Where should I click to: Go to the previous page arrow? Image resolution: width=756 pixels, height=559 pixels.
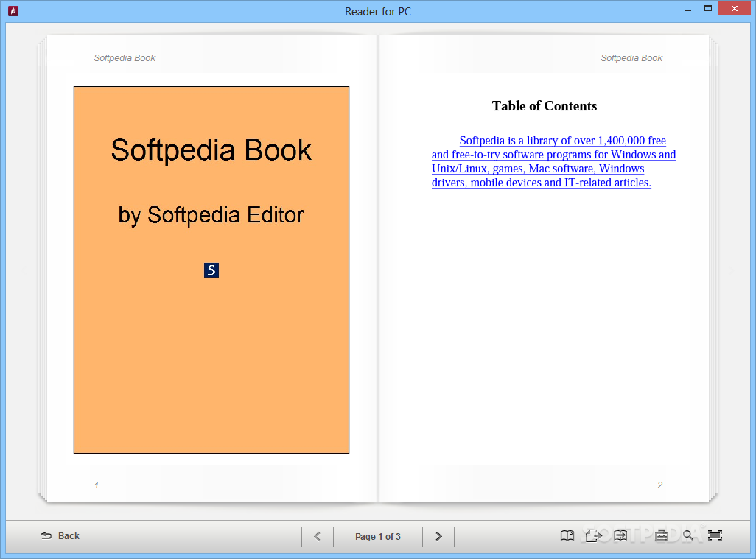(x=318, y=536)
